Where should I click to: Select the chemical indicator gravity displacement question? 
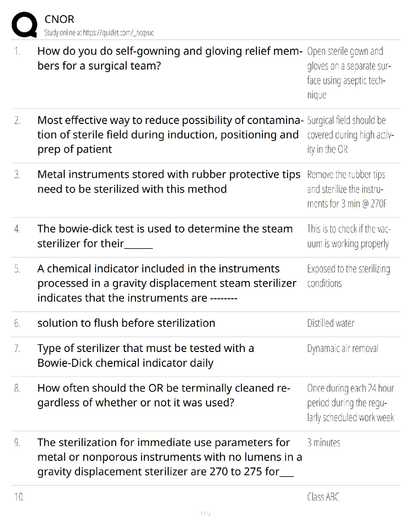point(167,283)
